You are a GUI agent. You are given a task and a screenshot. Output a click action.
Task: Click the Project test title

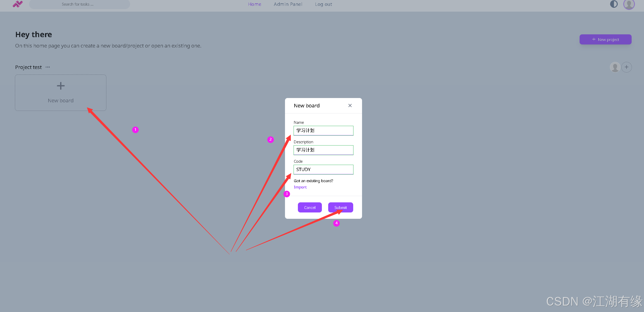28,67
